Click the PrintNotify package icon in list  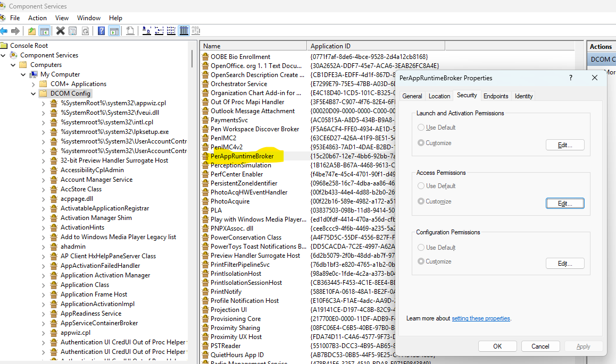coord(205,291)
